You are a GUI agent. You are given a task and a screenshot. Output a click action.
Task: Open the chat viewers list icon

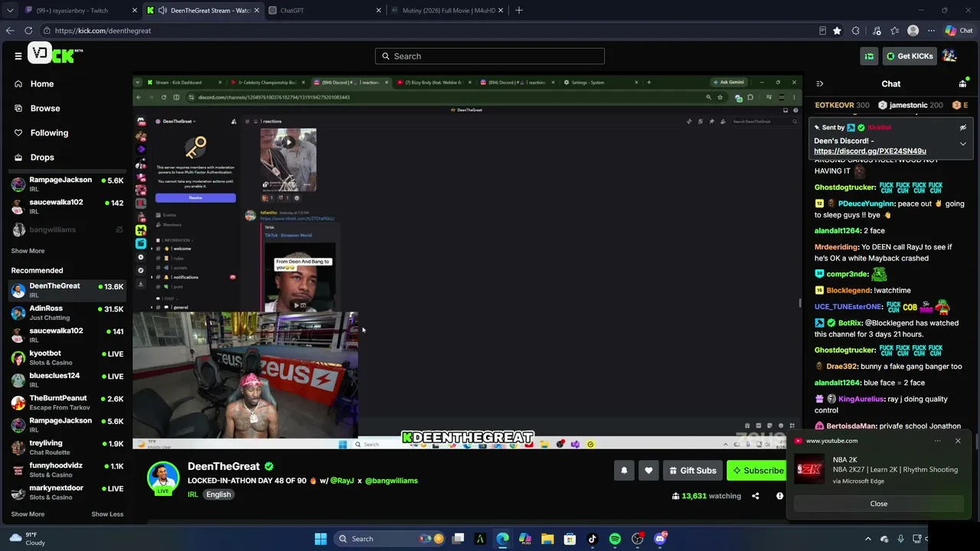pos(962,83)
